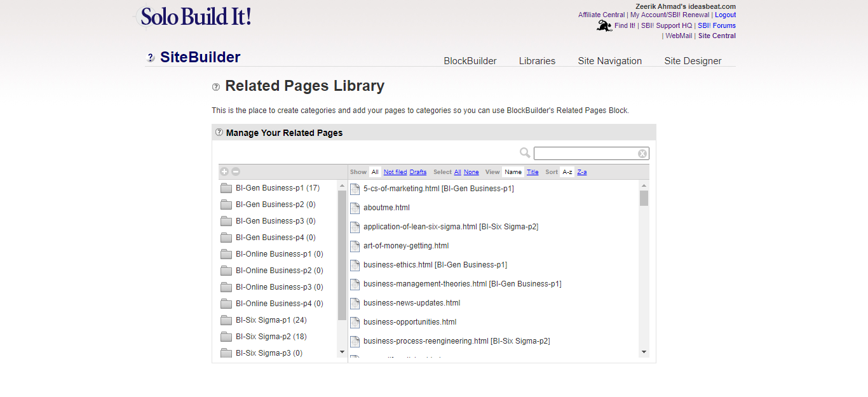This screenshot has height=397, width=868.
Task: Click the file icon for application-of-lean-six-sigma.html
Action: (355, 227)
